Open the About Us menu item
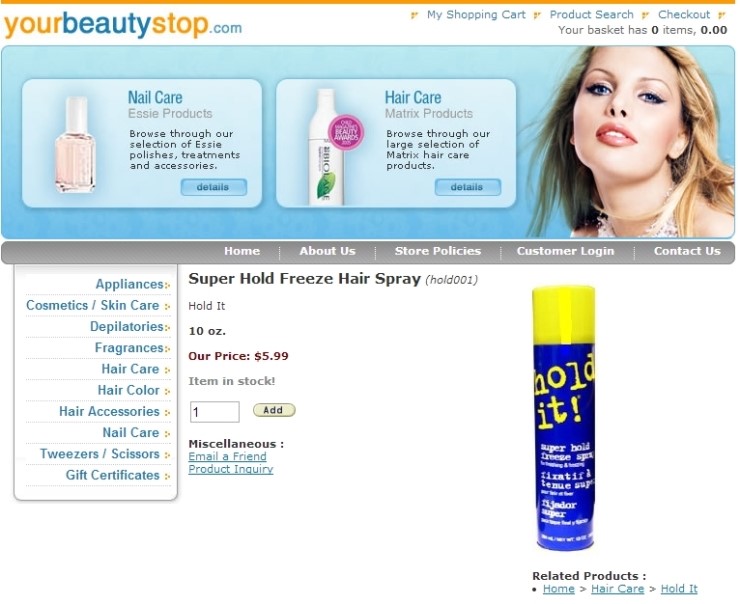The height and width of the screenshot is (604, 740). click(327, 251)
